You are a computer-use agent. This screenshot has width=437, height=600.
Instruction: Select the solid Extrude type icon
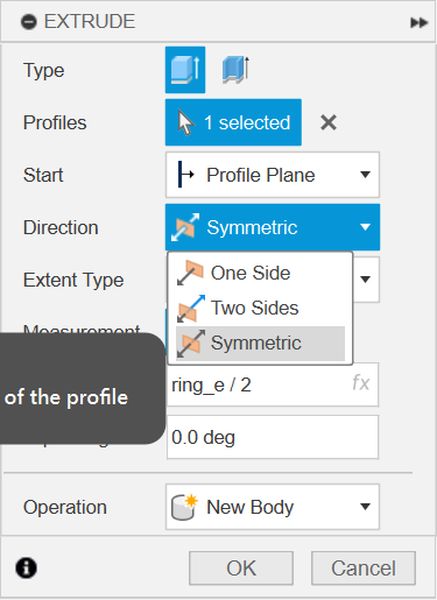tap(185, 70)
